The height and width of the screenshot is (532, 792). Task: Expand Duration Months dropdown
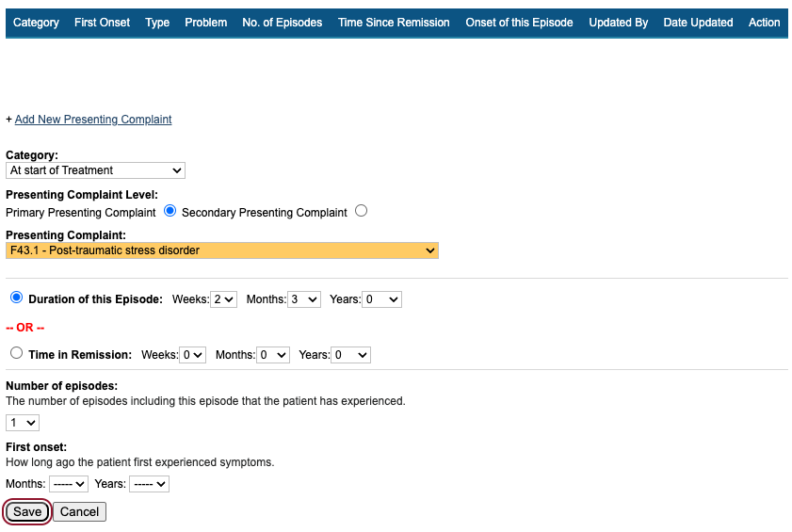pos(304,299)
